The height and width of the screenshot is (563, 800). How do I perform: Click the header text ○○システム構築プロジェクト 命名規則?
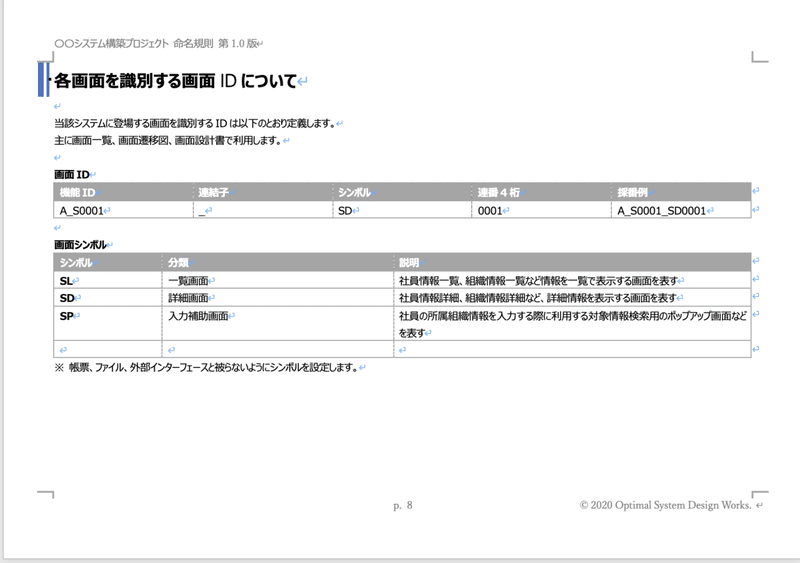coord(134,43)
